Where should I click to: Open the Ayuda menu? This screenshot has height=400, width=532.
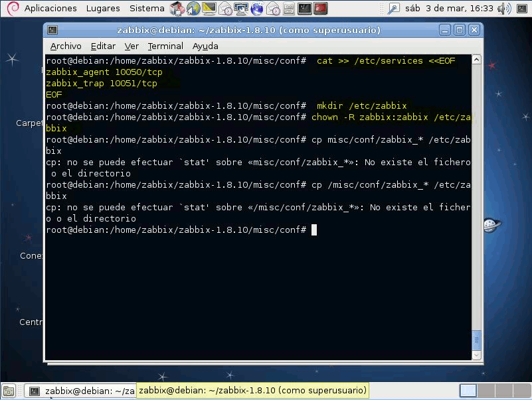coord(205,46)
